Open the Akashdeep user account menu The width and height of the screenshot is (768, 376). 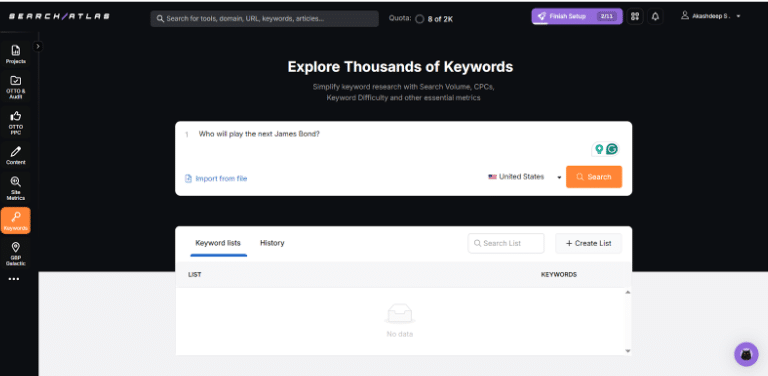pyautogui.click(x=711, y=16)
